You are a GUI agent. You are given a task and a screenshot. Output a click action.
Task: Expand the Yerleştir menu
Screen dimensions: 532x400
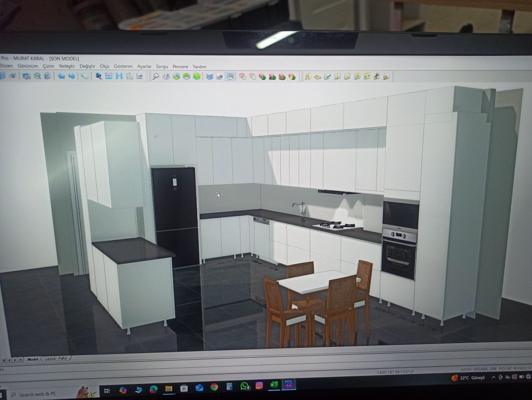pos(67,66)
